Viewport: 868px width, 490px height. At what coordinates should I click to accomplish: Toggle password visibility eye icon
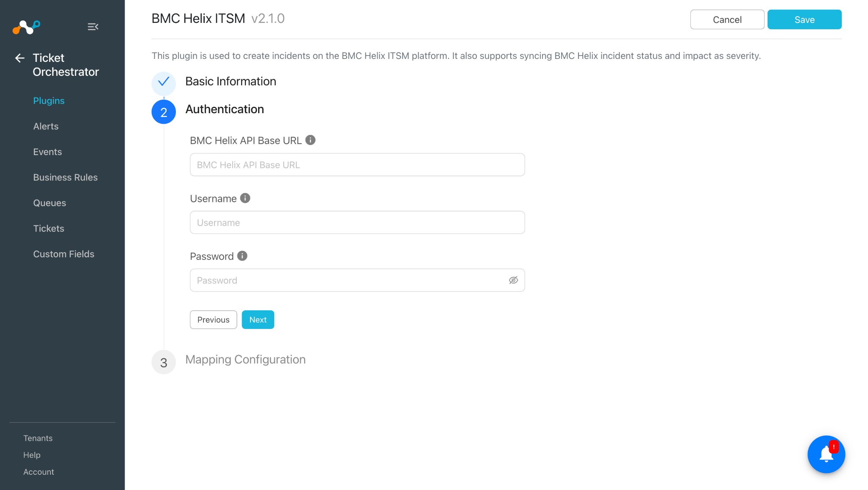click(513, 280)
